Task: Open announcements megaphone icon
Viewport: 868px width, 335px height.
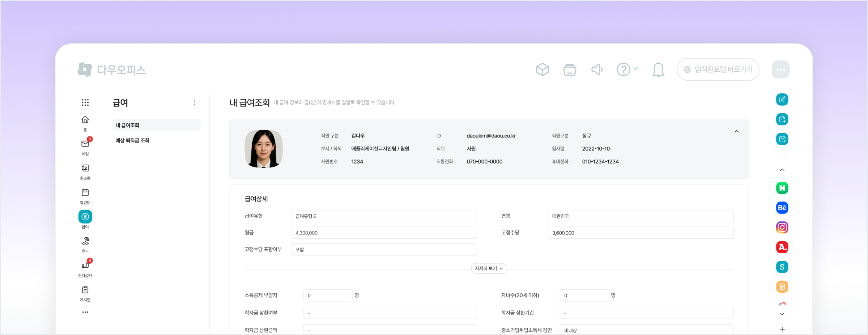Action: (x=597, y=69)
